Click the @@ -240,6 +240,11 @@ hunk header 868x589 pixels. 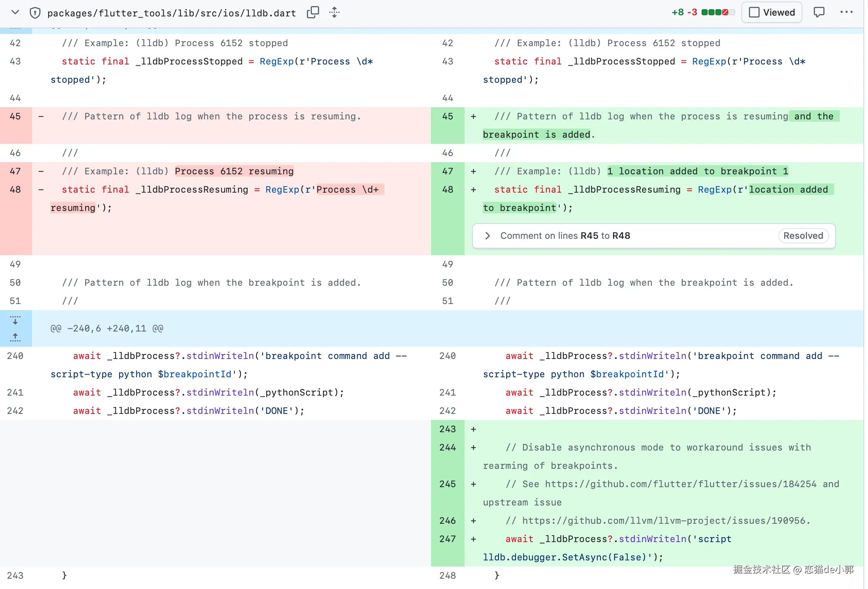pos(107,328)
